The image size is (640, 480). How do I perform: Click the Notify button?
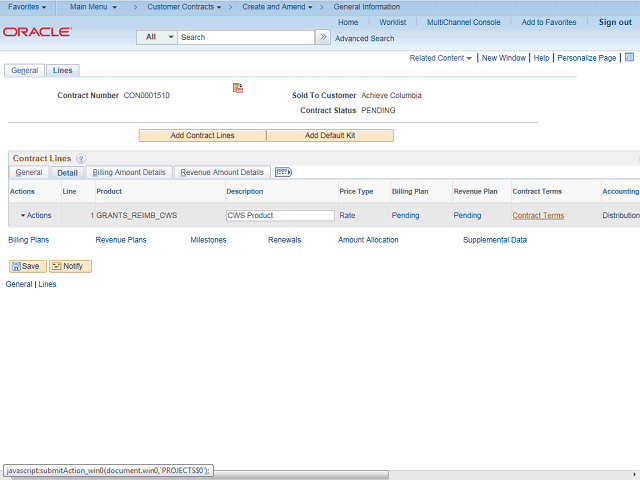point(70,266)
